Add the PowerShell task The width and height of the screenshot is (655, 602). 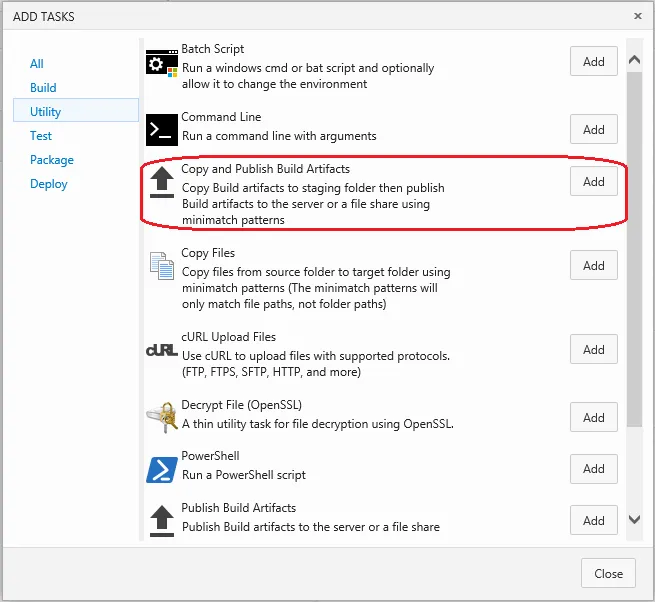(x=594, y=469)
